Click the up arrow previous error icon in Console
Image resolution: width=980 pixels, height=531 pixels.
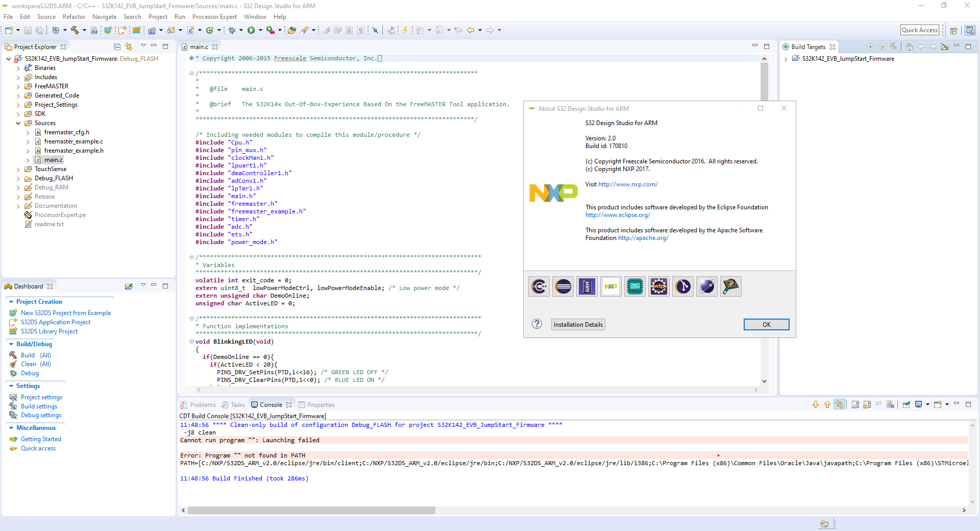coord(827,404)
